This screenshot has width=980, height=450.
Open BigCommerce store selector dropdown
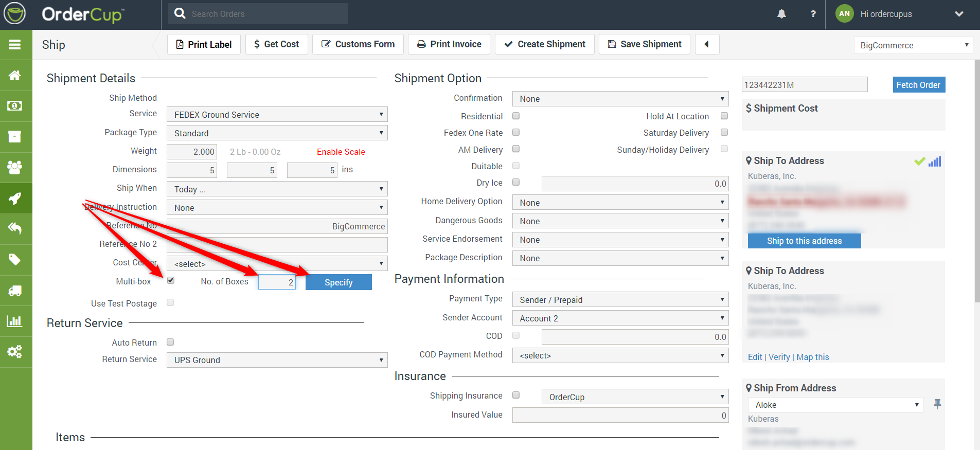click(914, 45)
